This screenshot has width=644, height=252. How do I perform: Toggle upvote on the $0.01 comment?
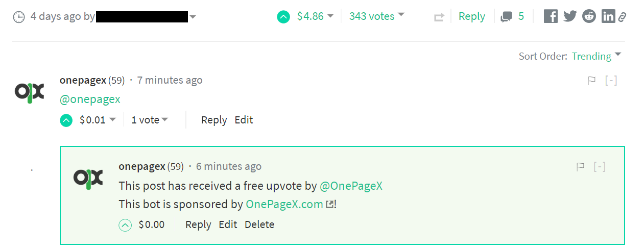(x=66, y=120)
